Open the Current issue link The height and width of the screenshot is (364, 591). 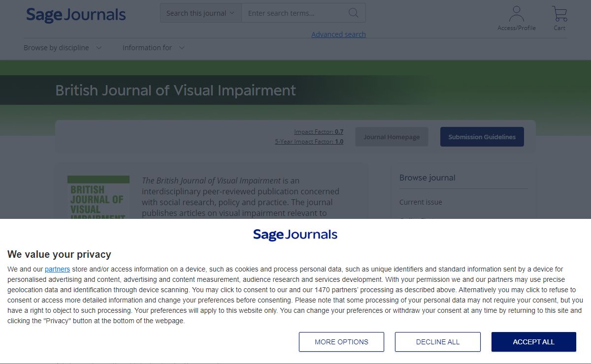click(421, 202)
